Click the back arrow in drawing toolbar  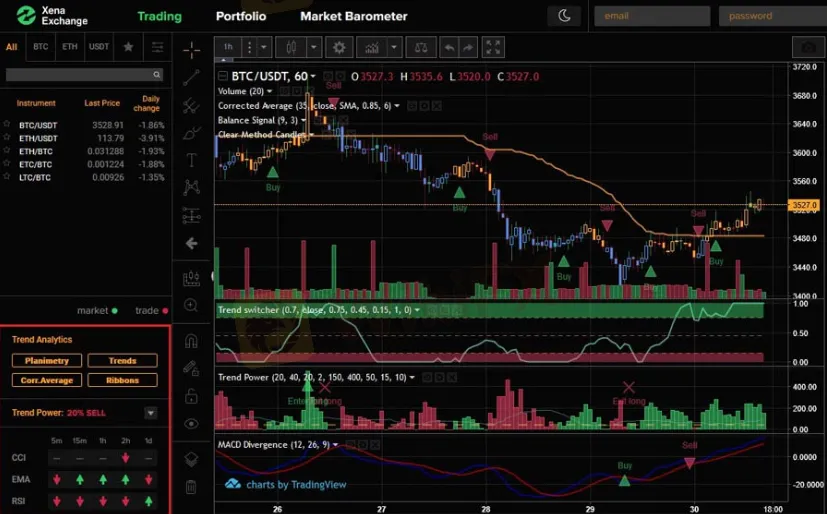(191, 243)
